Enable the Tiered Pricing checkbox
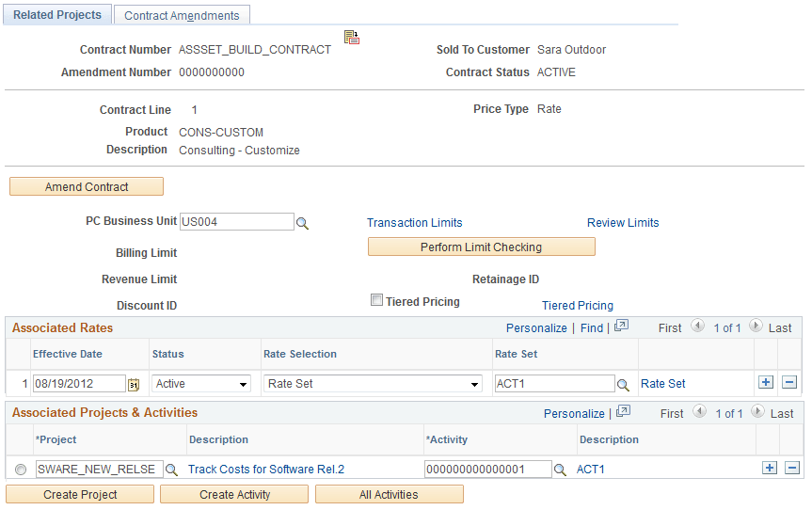 [x=376, y=300]
